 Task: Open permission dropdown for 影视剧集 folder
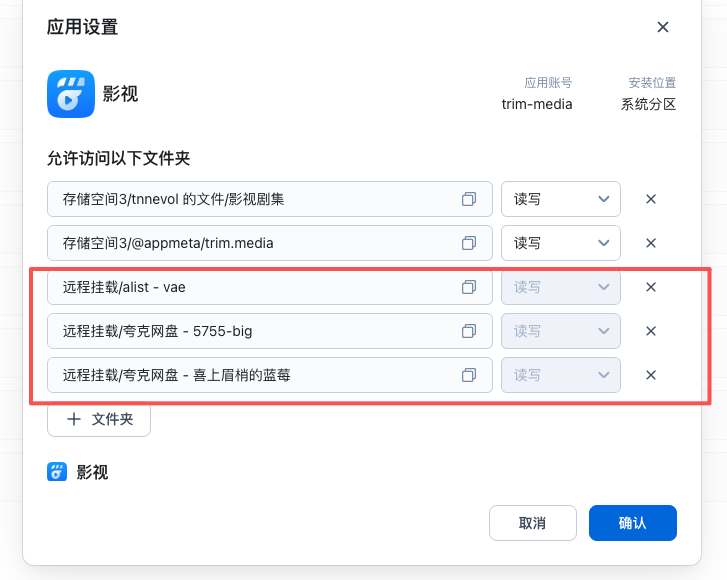(560, 199)
